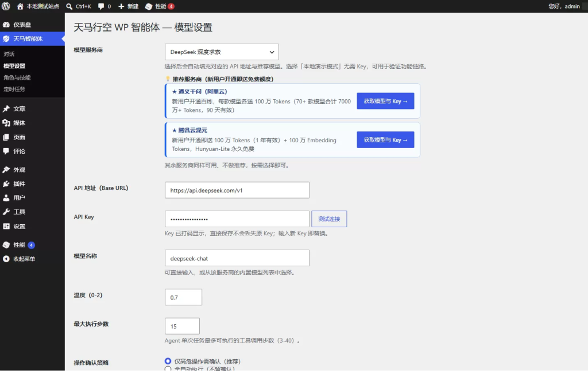Image resolution: width=588 pixels, height=373 pixels.
Task: Click the API Key password field
Action: (237, 219)
